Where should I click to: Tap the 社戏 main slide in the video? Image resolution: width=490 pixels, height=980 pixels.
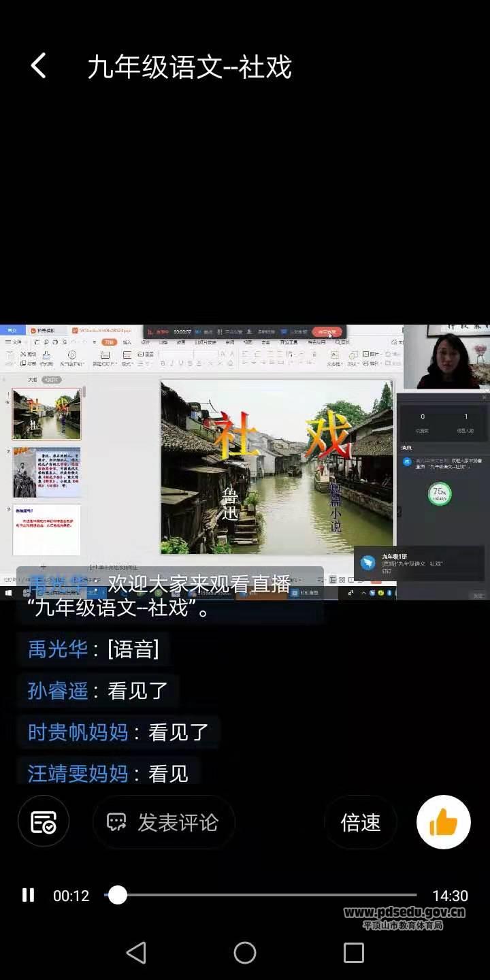(x=277, y=467)
